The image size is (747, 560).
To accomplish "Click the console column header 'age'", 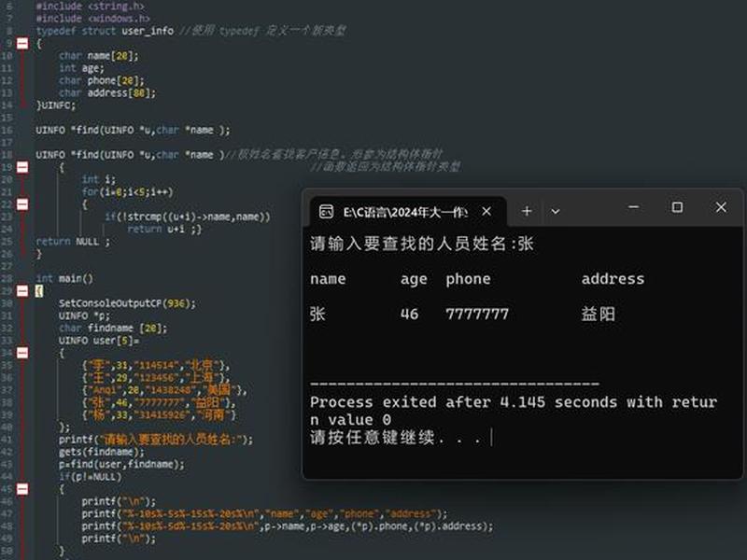I will (414, 279).
